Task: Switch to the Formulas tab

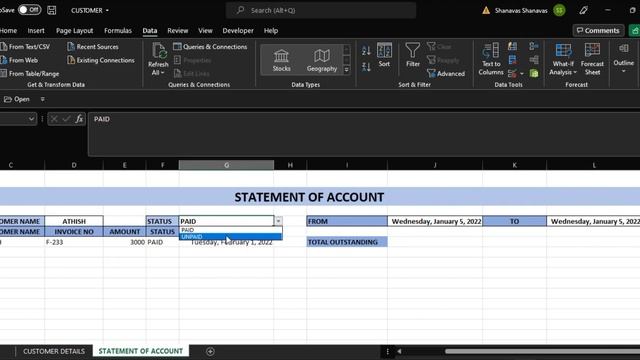Action: (x=118, y=31)
